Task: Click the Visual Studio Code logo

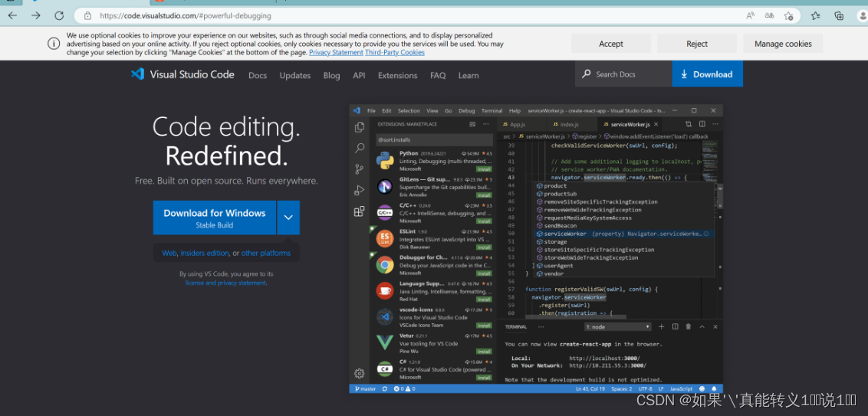Action: [182, 74]
